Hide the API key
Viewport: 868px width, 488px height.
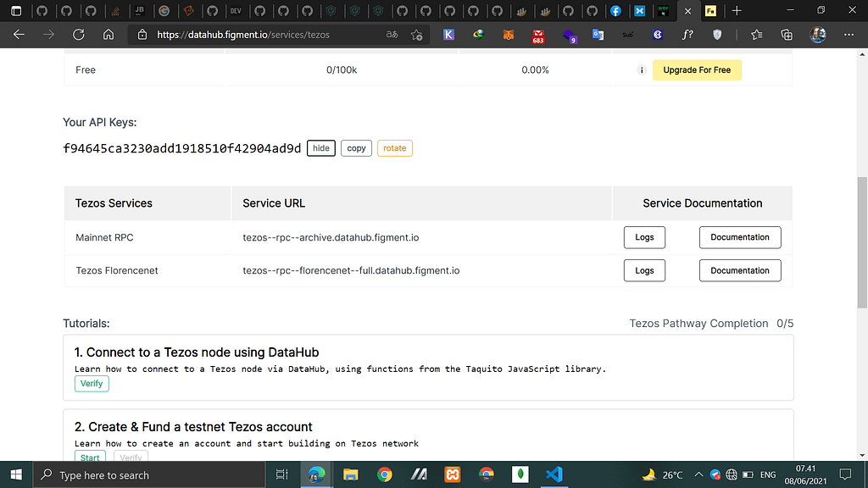click(x=321, y=148)
